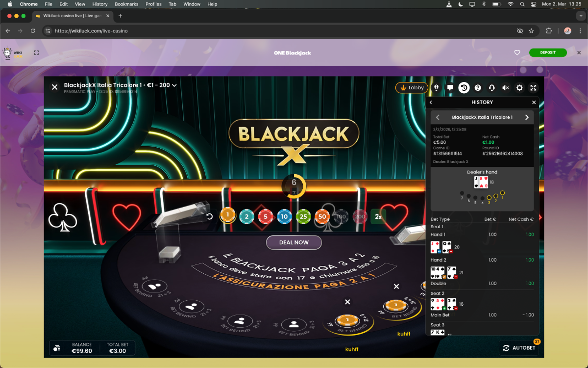Select the red 5 chip
This screenshot has height=368, width=588.
pyautogui.click(x=266, y=216)
